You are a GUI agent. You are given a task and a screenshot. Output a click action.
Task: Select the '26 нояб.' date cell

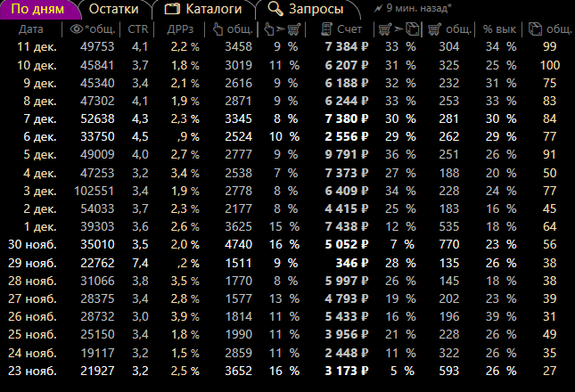[x=32, y=316]
